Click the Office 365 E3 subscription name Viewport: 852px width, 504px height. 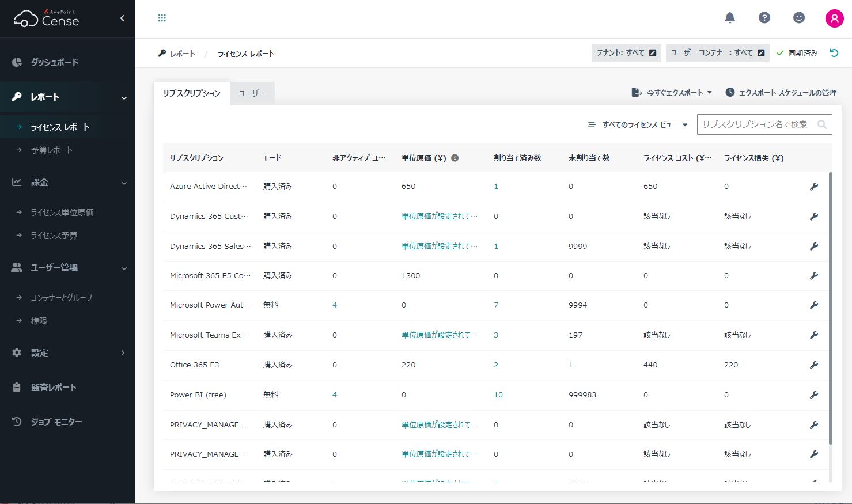(x=195, y=365)
